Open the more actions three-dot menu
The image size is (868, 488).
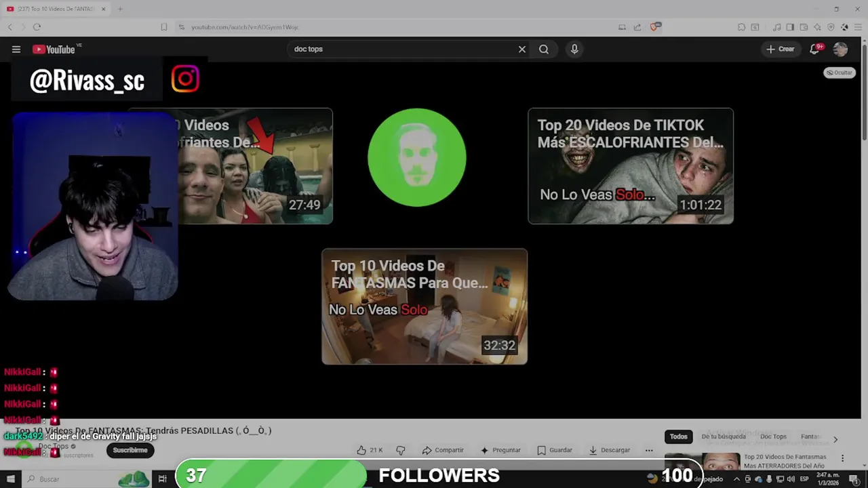tap(649, 450)
